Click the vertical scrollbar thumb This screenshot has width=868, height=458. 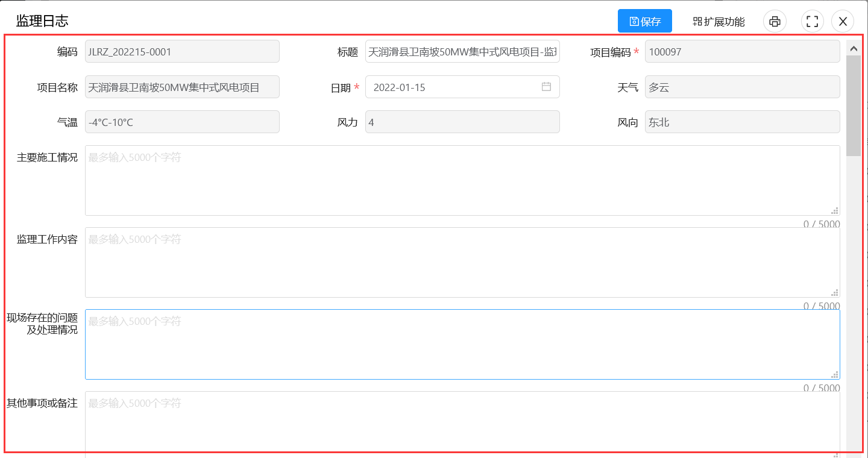point(853,105)
